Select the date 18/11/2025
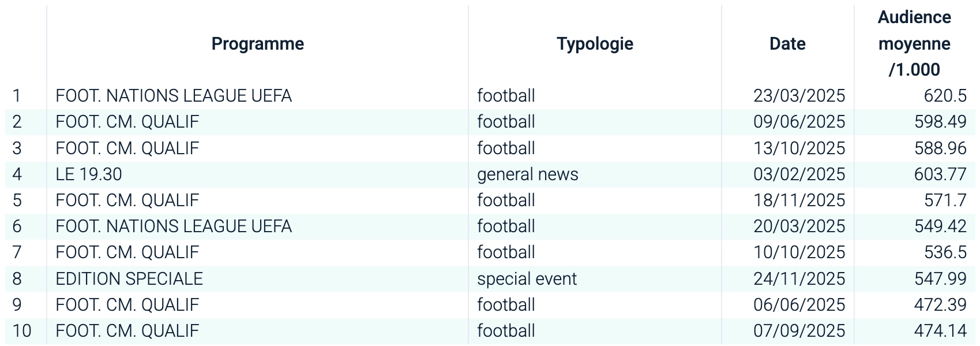Viewport: 980px width, 346px height. coord(799,200)
